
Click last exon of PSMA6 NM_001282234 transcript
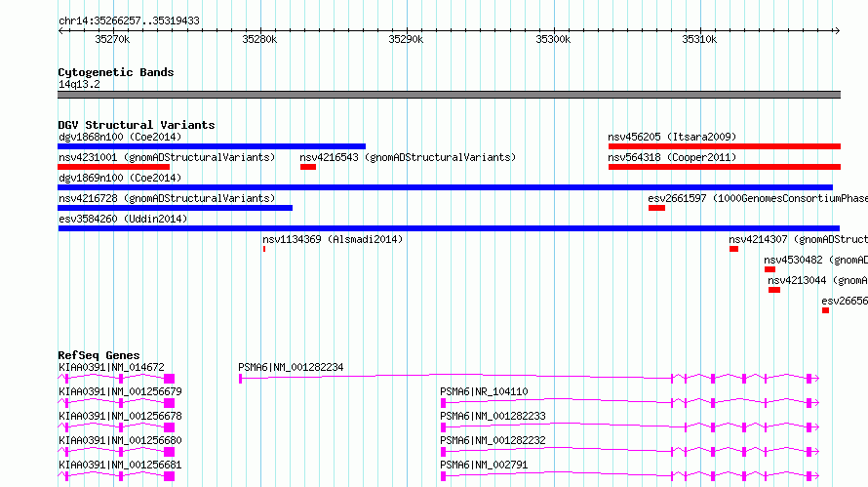(809, 379)
